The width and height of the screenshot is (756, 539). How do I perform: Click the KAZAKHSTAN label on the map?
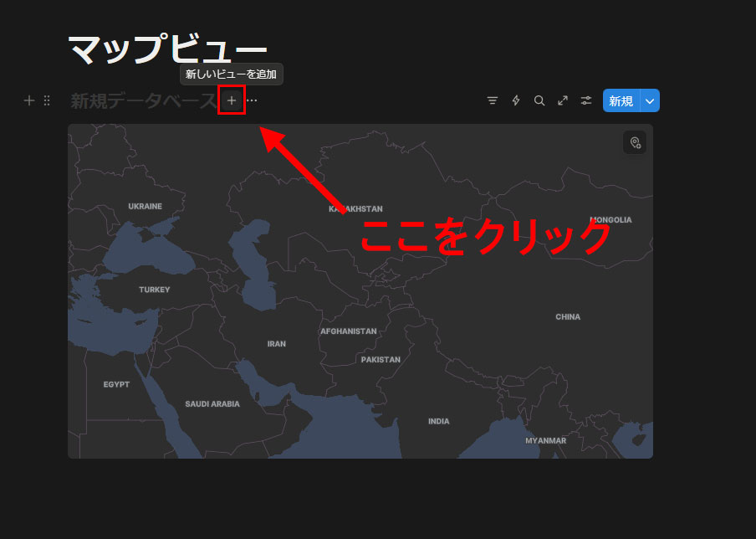tap(355, 209)
